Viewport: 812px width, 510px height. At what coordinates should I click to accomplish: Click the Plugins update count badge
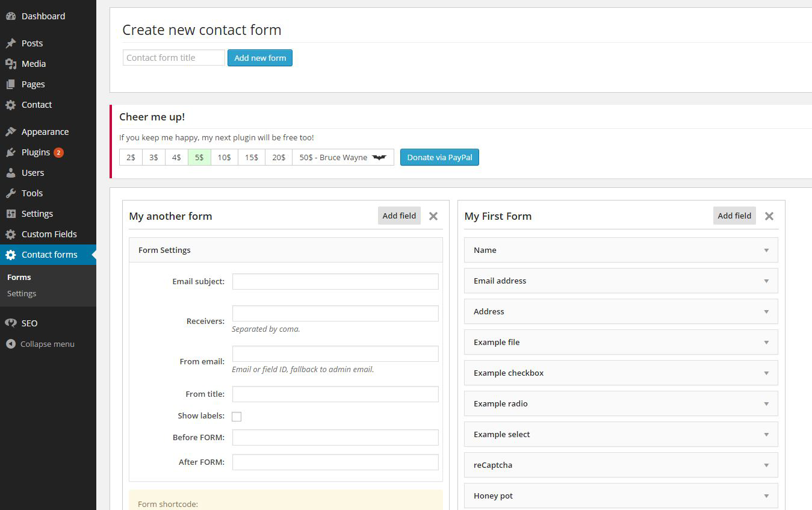point(58,152)
